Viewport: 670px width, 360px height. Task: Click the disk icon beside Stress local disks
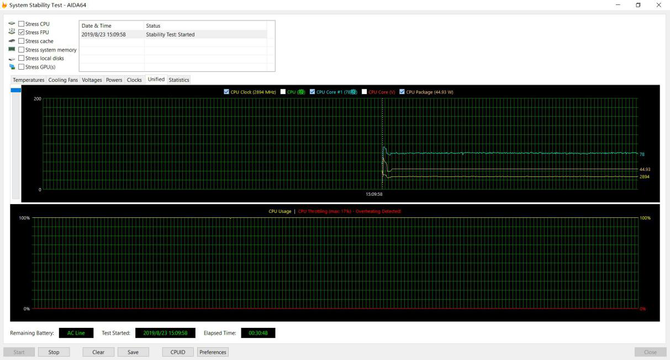[12, 59]
